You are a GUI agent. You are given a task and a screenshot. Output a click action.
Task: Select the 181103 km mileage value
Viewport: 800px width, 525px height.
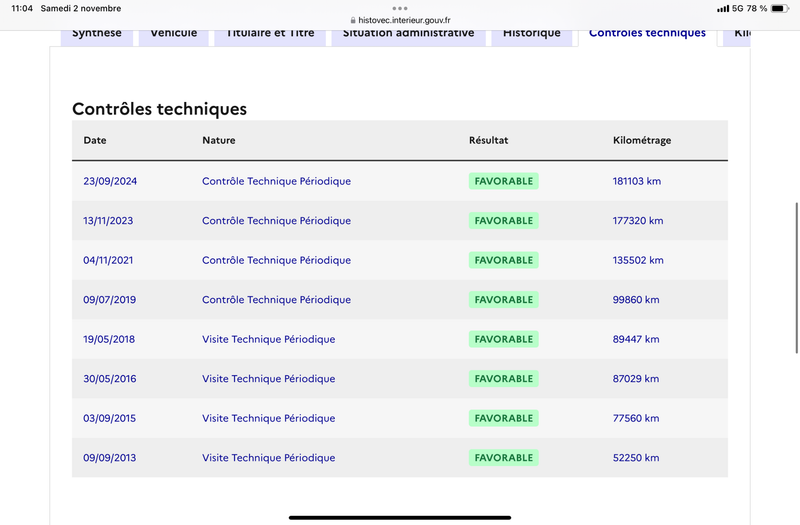click(x=637, y=181)
